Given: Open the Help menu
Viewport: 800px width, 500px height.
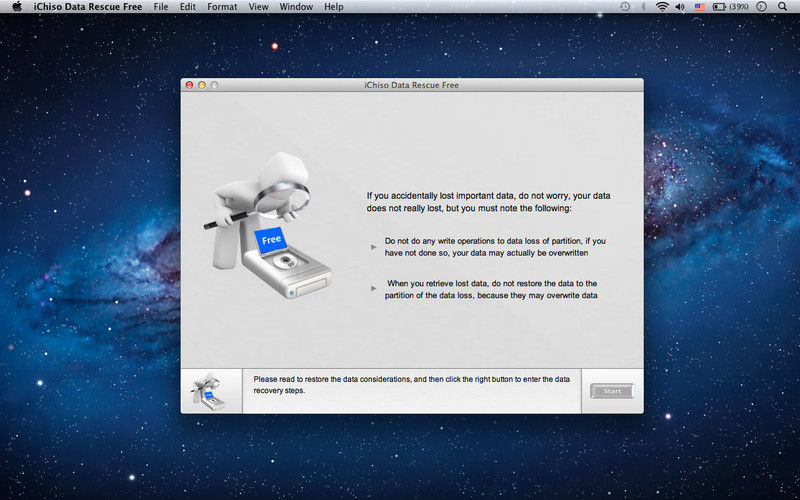Looking at the screenshot, I should [334, 7].
